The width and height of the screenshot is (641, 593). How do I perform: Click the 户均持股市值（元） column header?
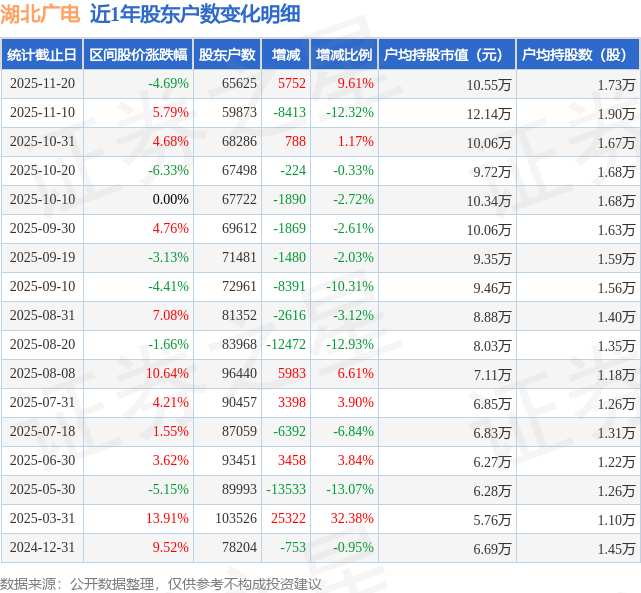pos(447,54)
